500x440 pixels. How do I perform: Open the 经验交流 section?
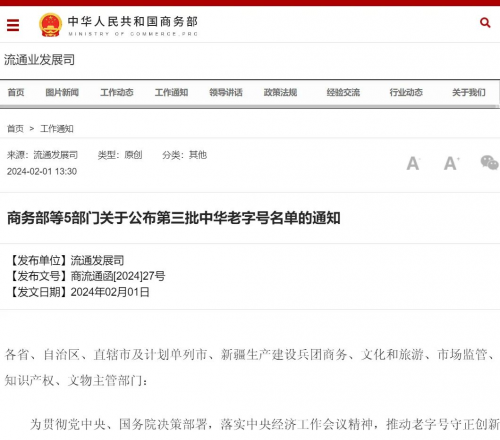coord(343,92)
